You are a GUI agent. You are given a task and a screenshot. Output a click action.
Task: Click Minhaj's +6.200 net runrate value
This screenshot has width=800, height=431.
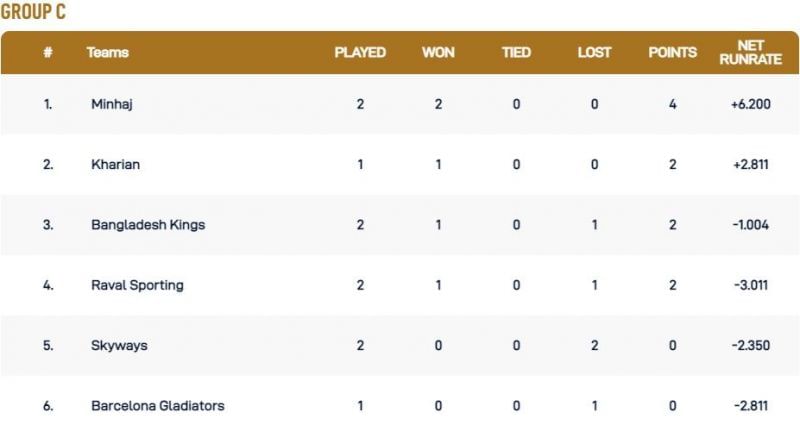coord(750,104)
